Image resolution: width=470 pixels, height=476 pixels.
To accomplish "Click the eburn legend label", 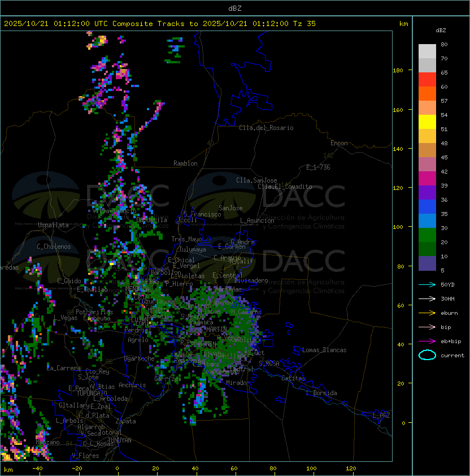I will click(449, 313).
